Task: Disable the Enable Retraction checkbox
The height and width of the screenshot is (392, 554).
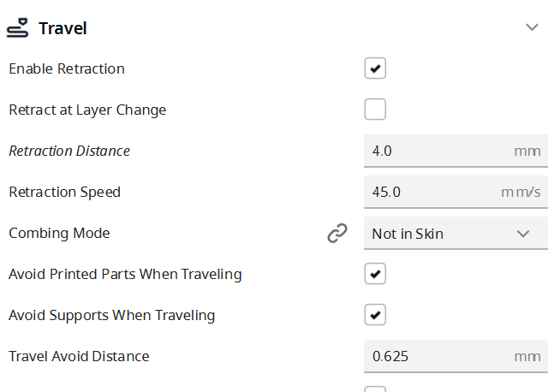Action: tap(375, 68)
